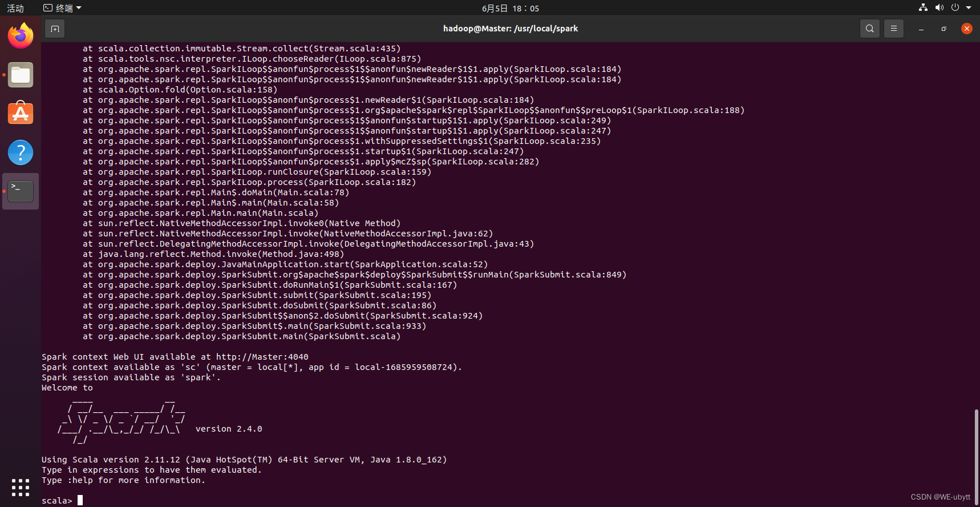980x507 pixels.
Task: Close the terminal window
Action: tap(967, 29)
